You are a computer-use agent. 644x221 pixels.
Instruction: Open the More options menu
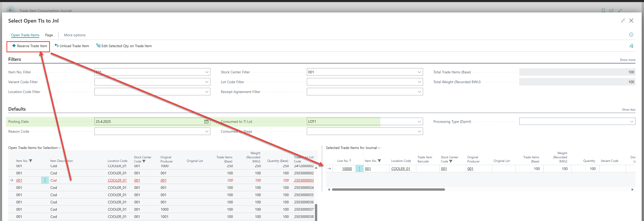(75, 35)
